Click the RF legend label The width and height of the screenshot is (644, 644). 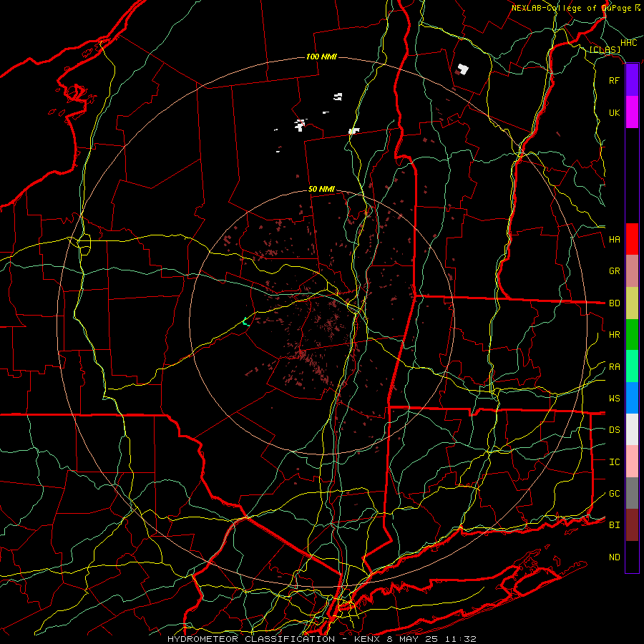[x=614, y=80]
